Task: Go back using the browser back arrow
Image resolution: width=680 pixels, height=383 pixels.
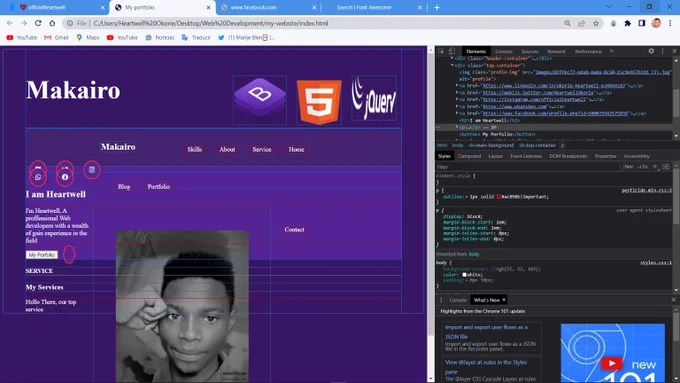Action: point(10,23)
